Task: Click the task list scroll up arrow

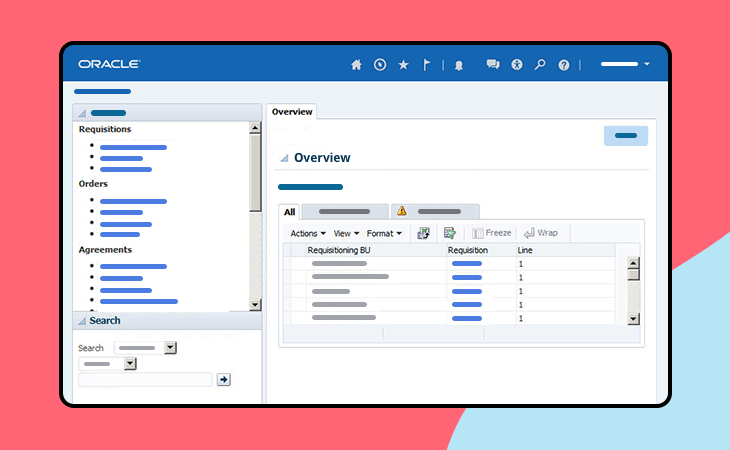Action: (x=255, y=128)
